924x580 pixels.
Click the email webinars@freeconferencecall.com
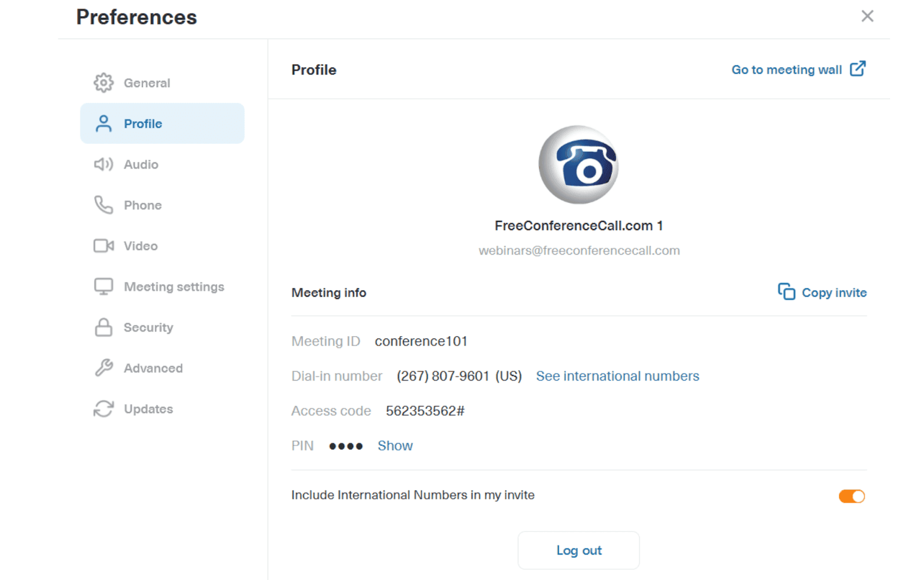point(579,251)
